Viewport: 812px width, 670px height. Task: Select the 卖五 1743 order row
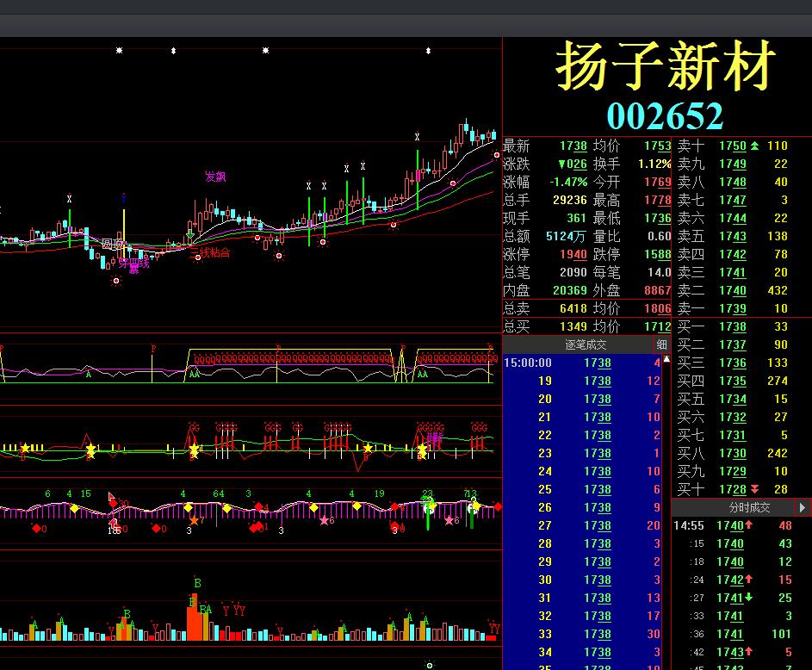[x=741, y=236]
